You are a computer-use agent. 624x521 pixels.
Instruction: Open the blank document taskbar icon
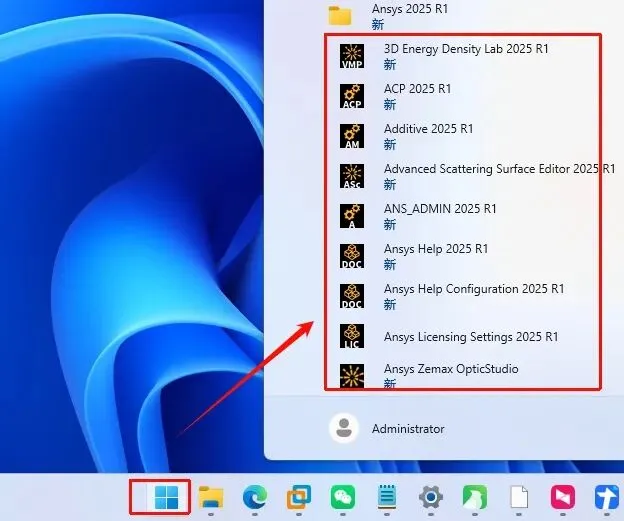pyautogui.click(x=519, y=498)
